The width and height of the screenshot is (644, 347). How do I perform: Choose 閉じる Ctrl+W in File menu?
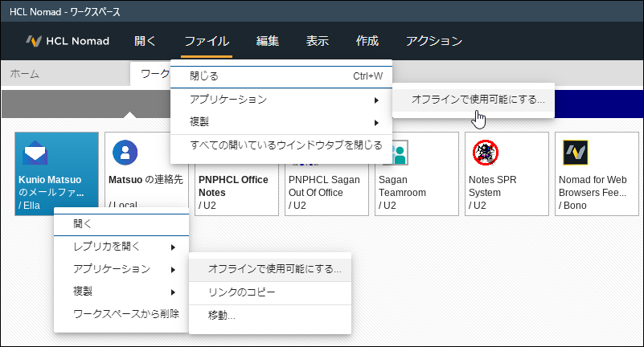pyautogui.click(x=281, y=76)
